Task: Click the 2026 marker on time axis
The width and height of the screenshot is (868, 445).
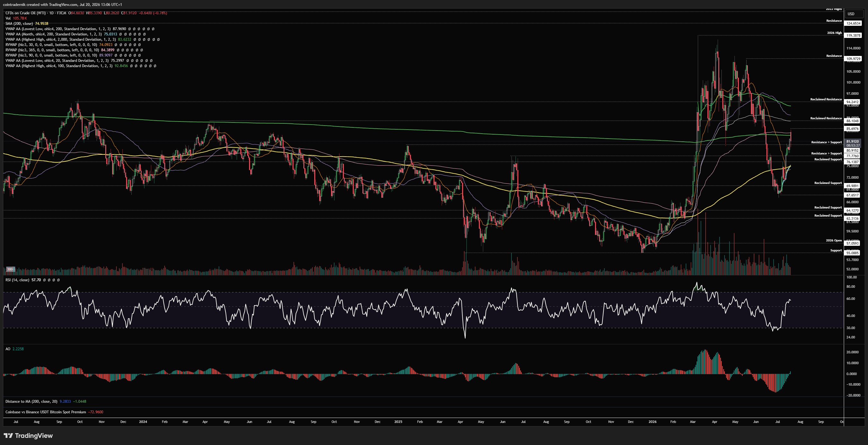Action: [652, 422]
